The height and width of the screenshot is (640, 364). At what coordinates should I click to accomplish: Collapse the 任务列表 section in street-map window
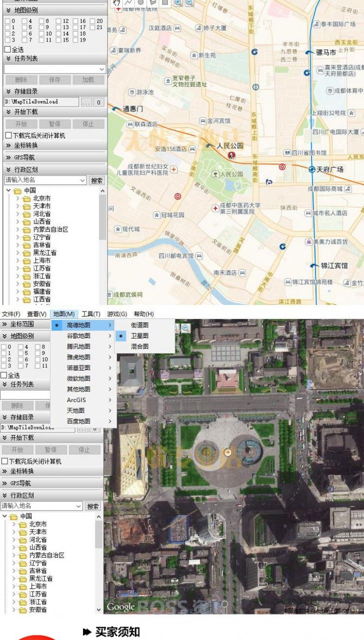coord(8,58)
